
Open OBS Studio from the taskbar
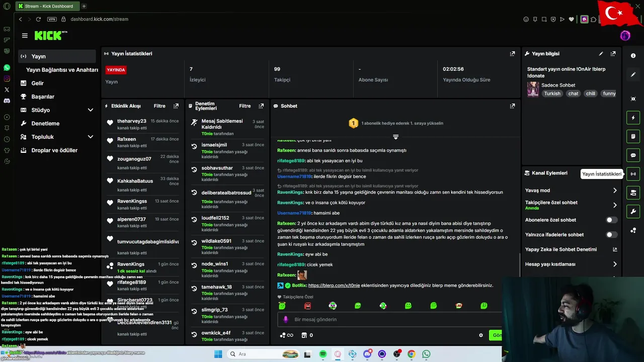(x=396, y=354)
